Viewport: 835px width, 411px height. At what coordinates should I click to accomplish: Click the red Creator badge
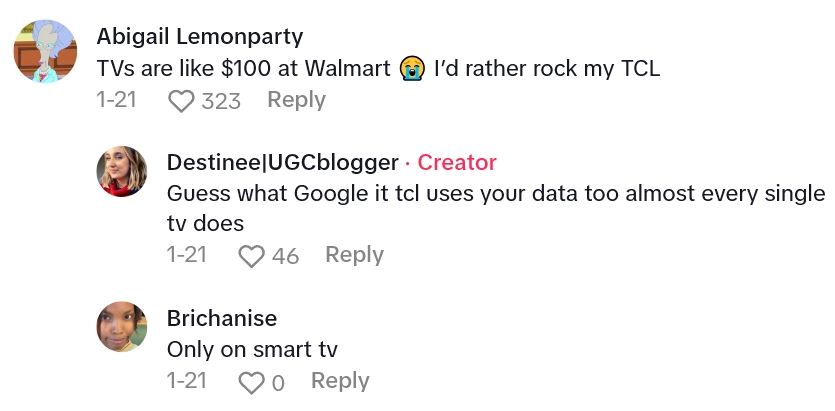(457, 163)
